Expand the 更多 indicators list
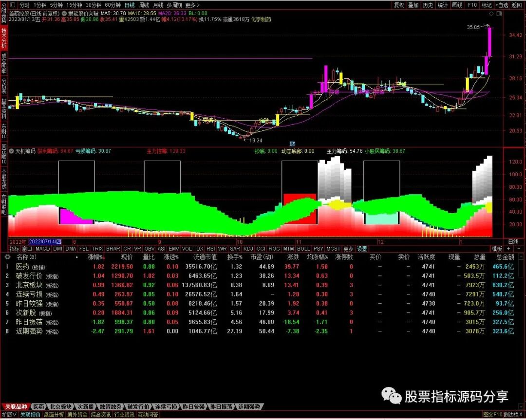Image resolution: width=526 pixels, height=420 pixels. [x=348, y=249]
